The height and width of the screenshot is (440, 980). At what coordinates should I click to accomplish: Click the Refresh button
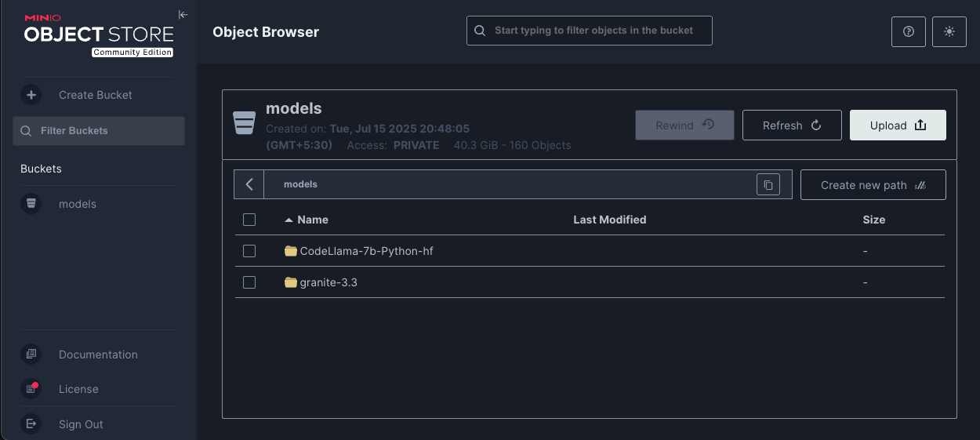(791, 125)
